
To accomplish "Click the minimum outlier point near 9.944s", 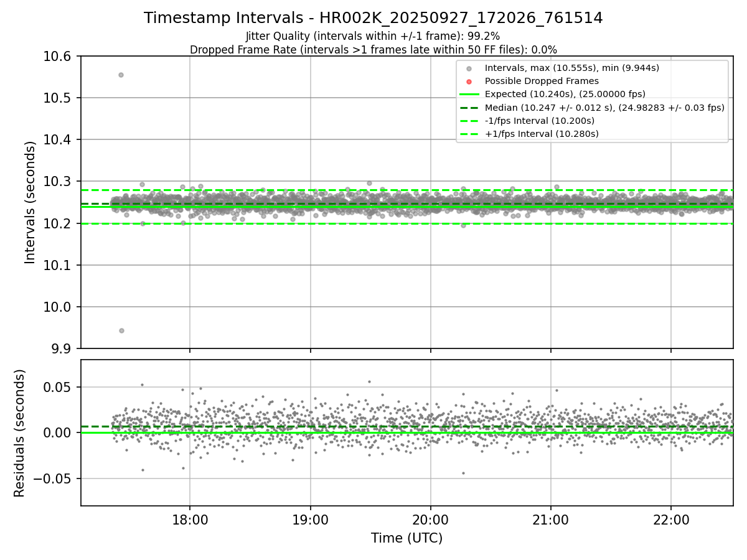I will pyautogui.click(x=121, y=330).
